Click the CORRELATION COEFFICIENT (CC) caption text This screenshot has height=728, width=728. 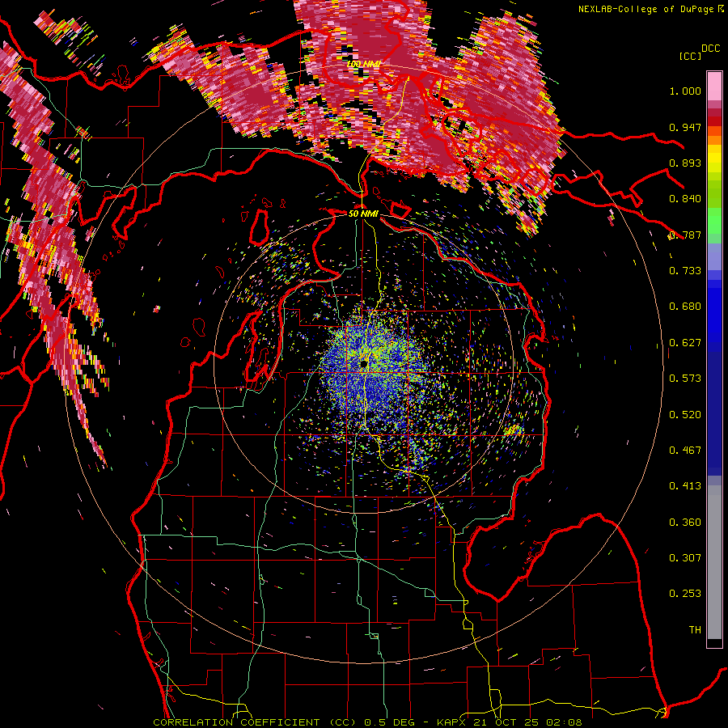pyautogui.click(x=255, y=722)
